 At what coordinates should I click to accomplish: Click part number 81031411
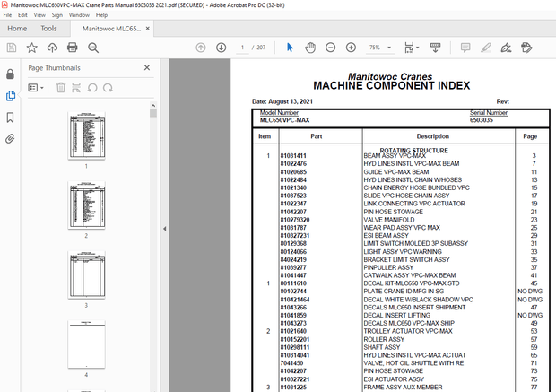(x=293, y=156)
